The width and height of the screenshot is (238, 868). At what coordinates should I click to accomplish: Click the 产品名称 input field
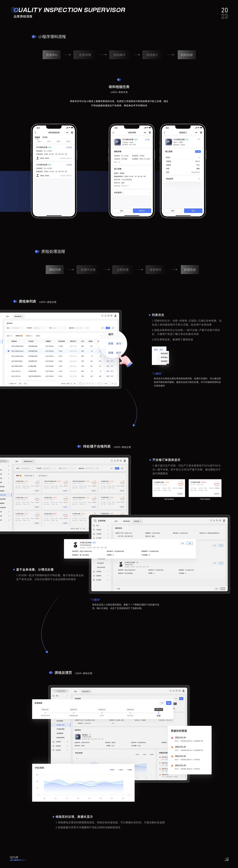[x=40, y=328]
